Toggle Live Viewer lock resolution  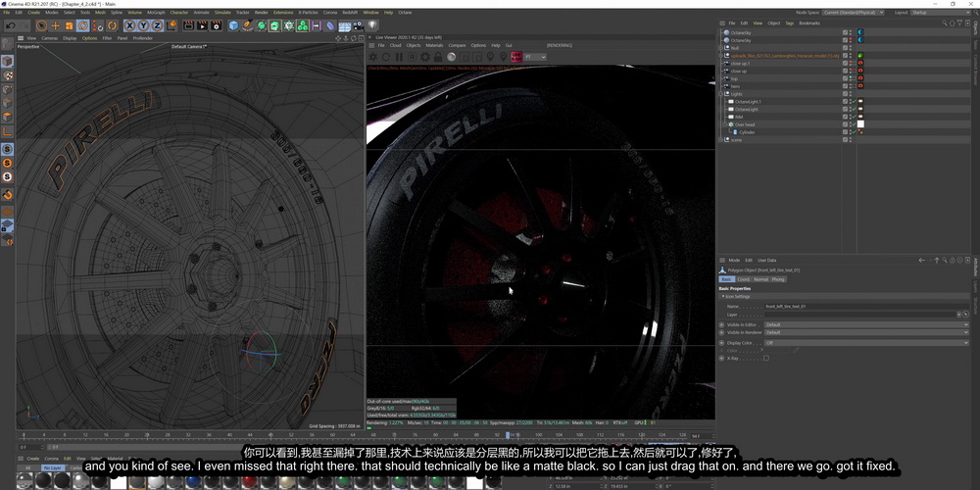[x=438, y=57]
